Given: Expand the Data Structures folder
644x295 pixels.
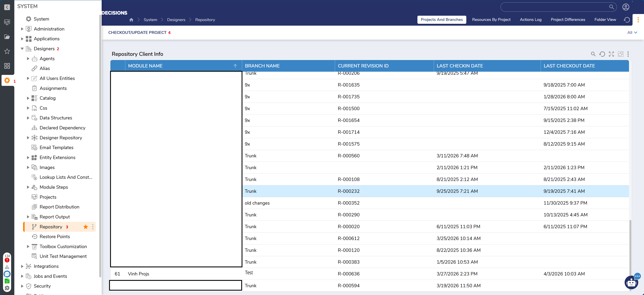Looking at the screenshot, I should click(28, 118).
